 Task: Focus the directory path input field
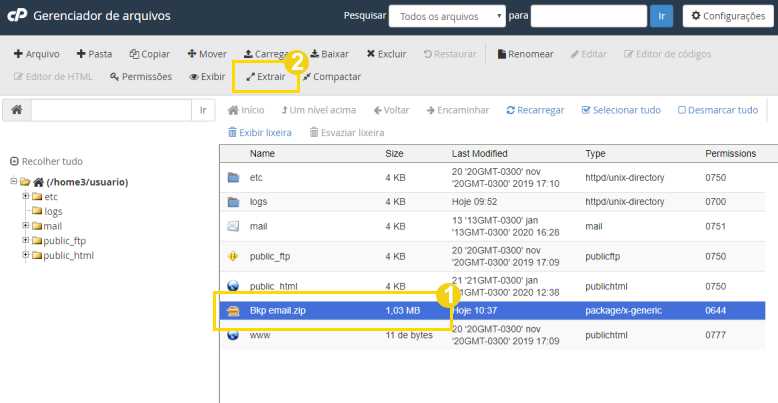(111, 110)
